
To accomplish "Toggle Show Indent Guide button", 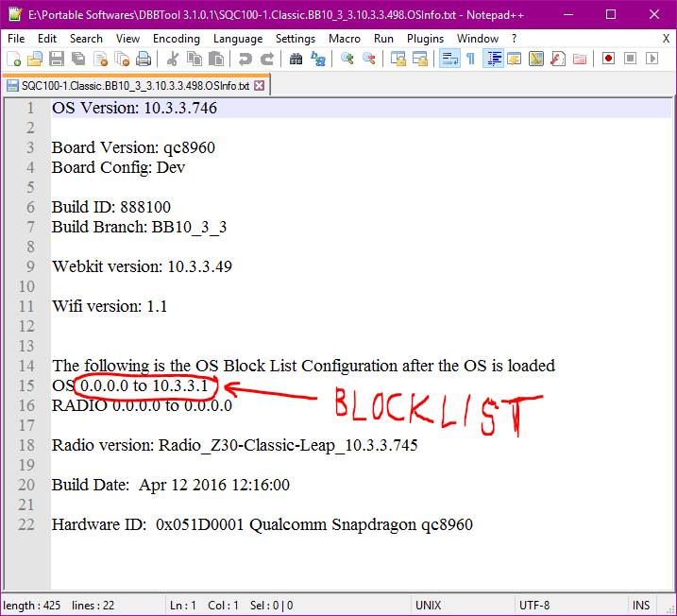I will tap(492, 59).
